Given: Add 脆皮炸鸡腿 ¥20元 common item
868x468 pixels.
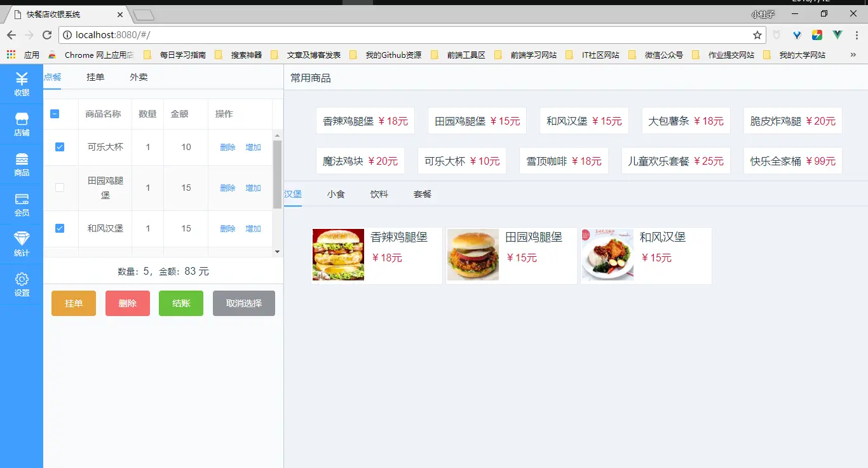Looking at the screenshot, I should (x=793, y=121).
